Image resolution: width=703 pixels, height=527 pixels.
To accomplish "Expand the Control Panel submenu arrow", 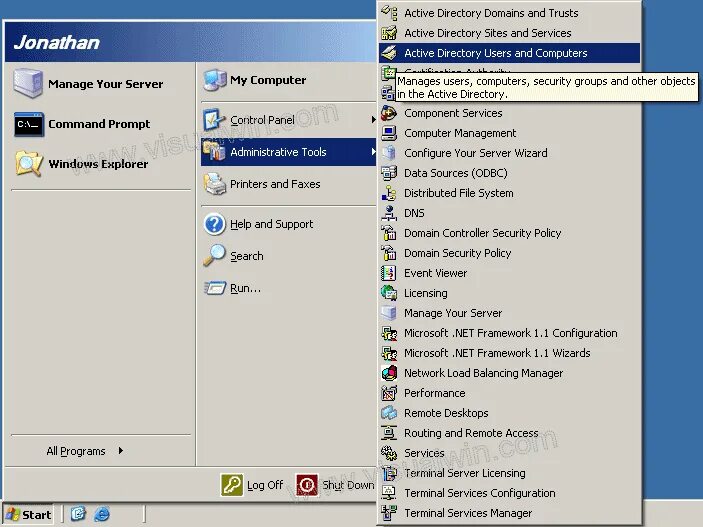I will click(373, 120).
